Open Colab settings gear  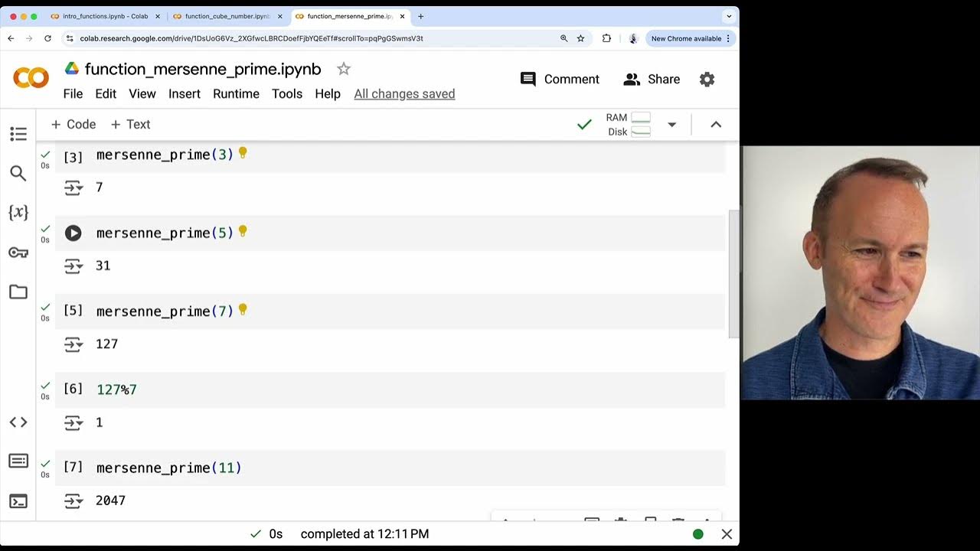707,80
